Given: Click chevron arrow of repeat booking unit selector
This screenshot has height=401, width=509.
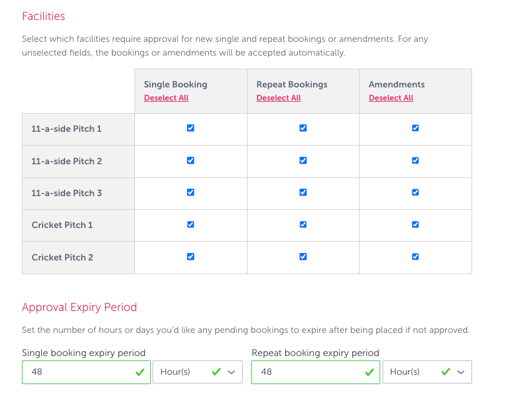Looking at the screenshot, I should tap(461, 372).
